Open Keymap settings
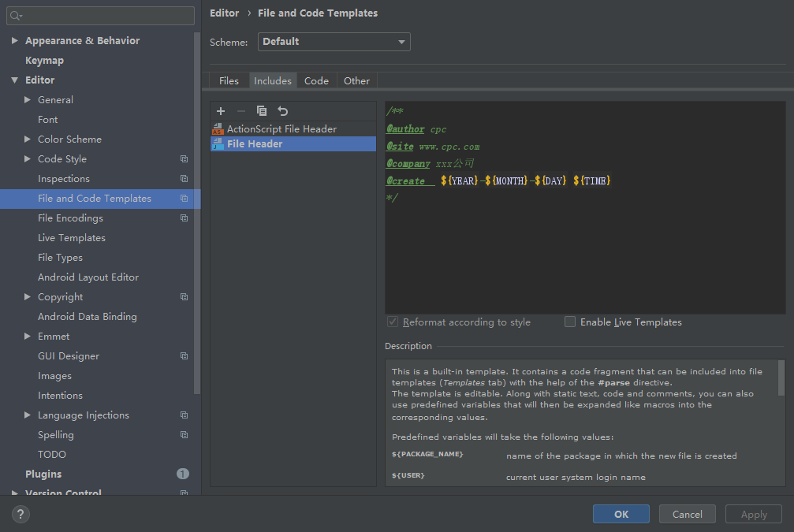 point(45,60)
